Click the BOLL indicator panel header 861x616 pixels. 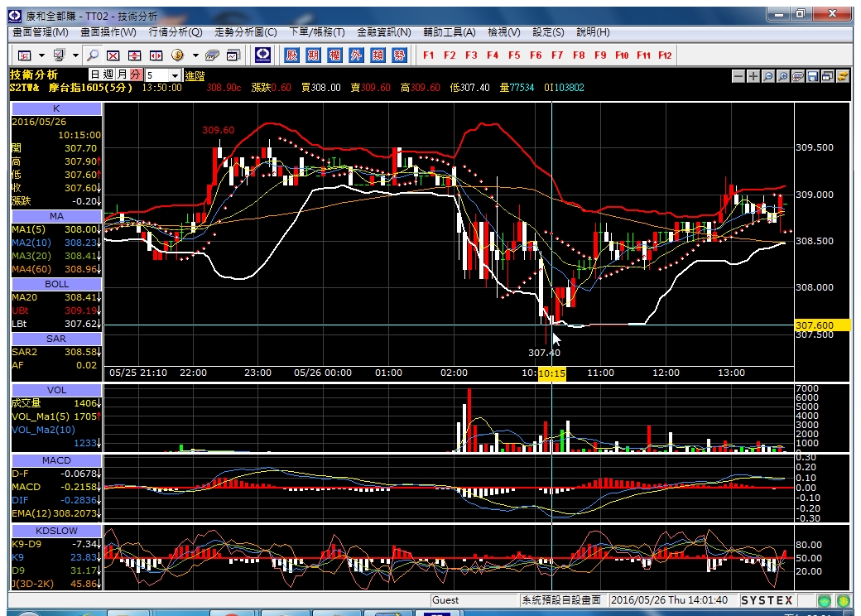click(56, 284)
